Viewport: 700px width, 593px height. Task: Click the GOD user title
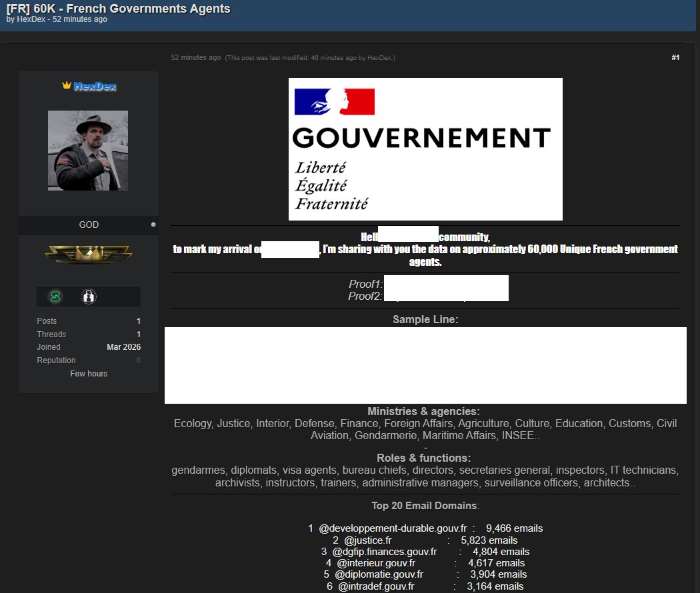[89, 225]
